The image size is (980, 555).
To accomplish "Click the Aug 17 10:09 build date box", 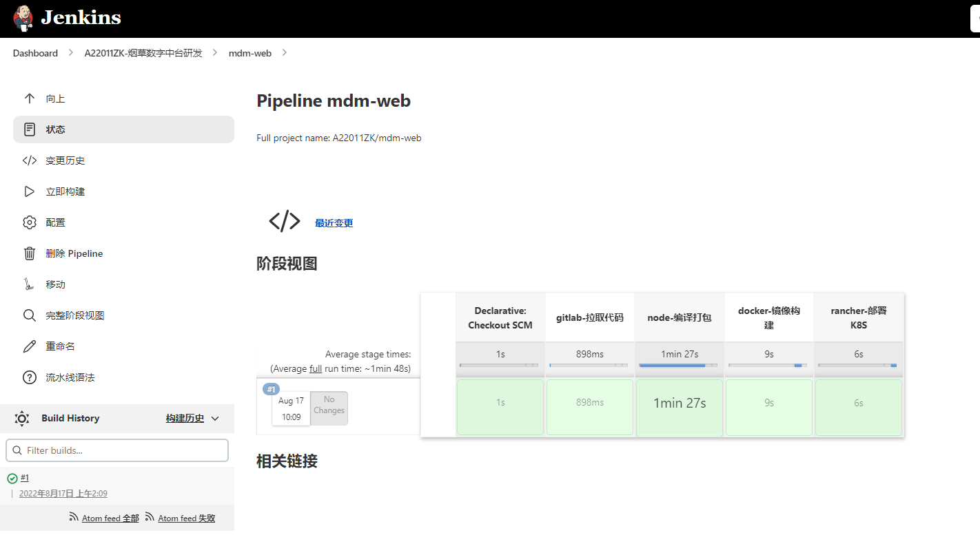I will pyautogui.click(x=291, y=408).
